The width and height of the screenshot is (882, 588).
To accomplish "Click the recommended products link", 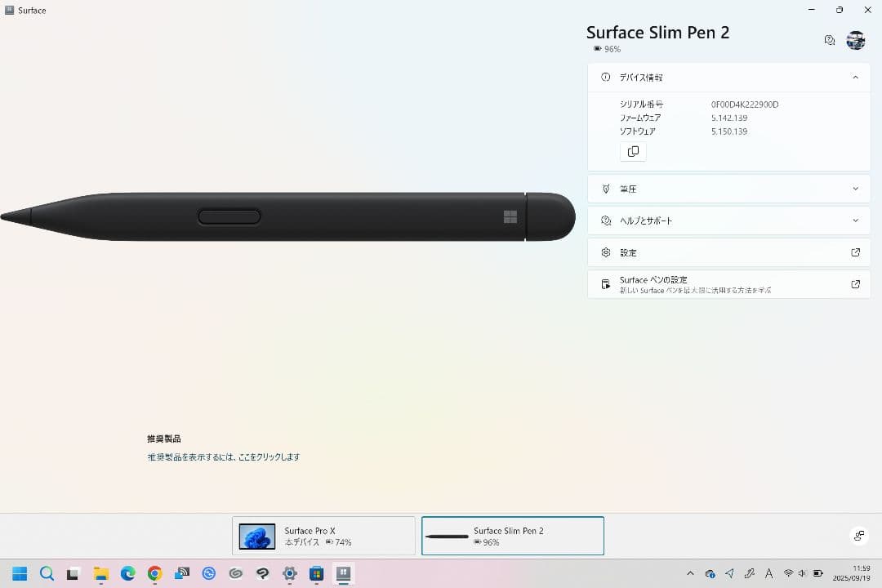I will pos(224,457).
